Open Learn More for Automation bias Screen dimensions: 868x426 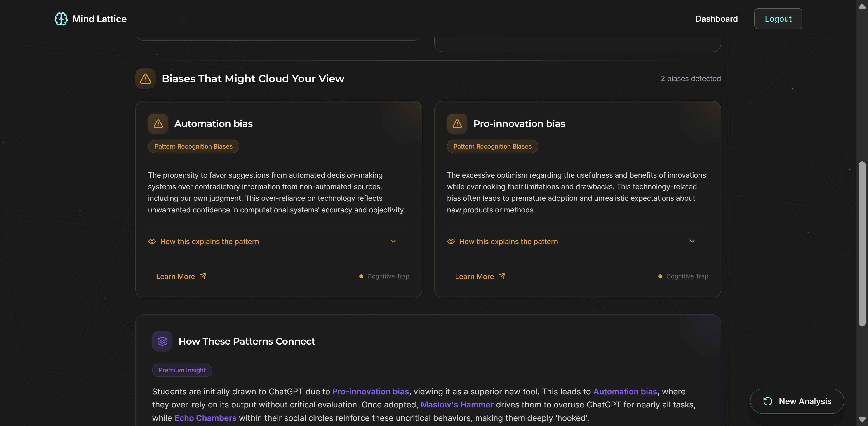click(x=181, y=276)
